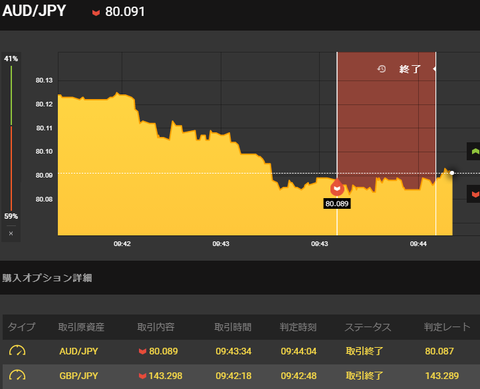The height and width of the screenshot is (389, 480).
Task: Click 取引終了 status in AUD/JPY row
Action: 364,351
